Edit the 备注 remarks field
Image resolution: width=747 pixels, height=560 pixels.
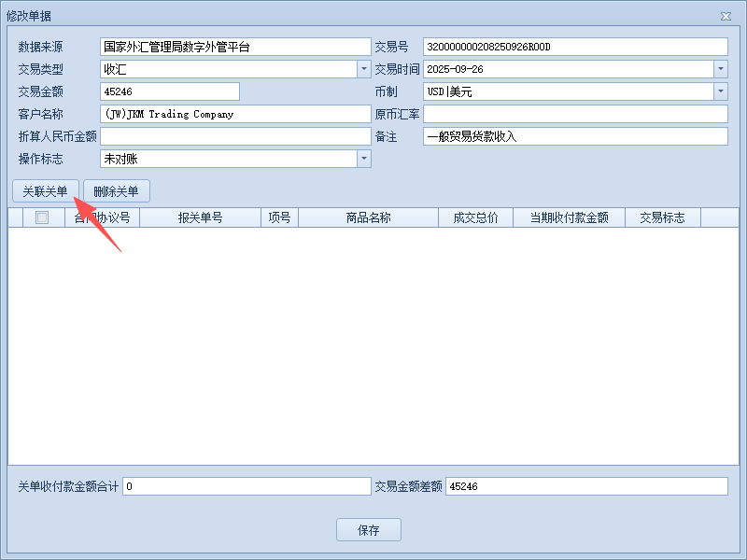[x=574, y=136]
